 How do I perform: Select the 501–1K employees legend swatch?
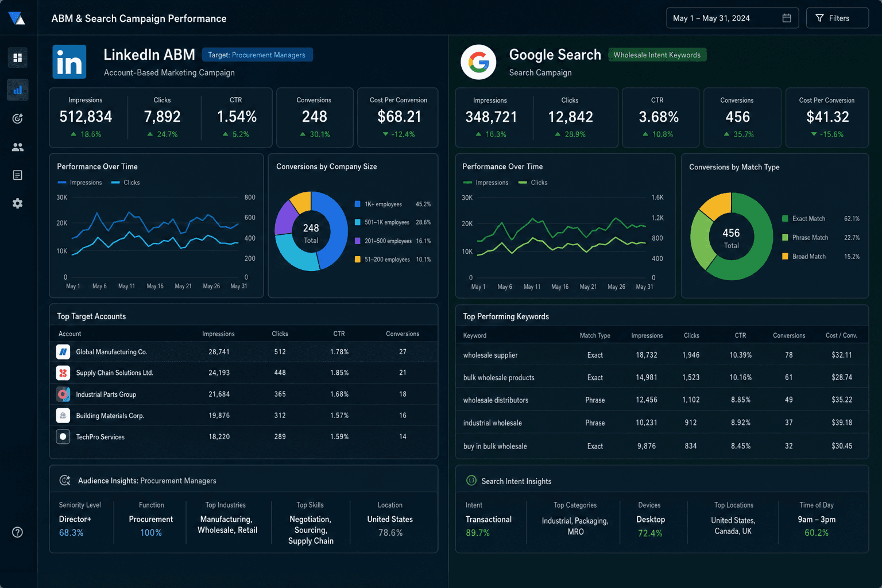coord(358,222)
